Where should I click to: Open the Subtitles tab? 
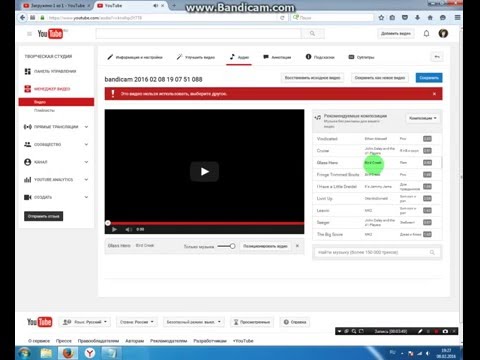[x=361, y=57]
